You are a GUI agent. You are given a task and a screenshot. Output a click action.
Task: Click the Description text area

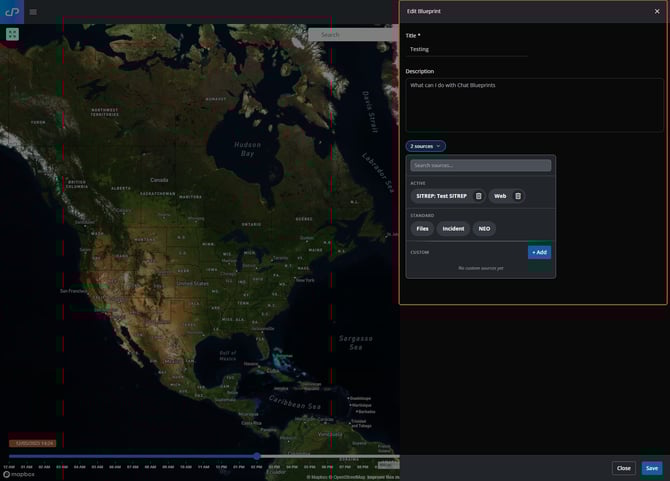(533, 104)
